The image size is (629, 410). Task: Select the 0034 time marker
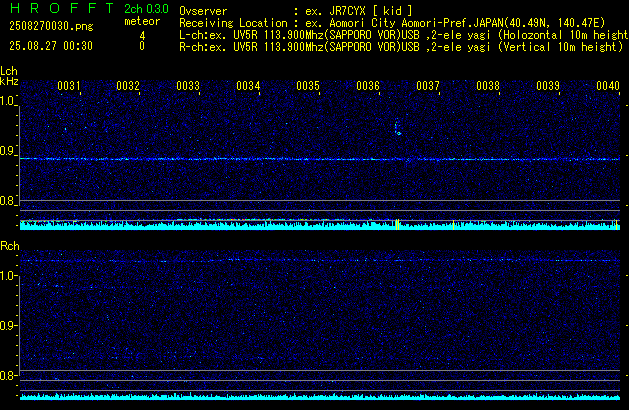point(248,86)
